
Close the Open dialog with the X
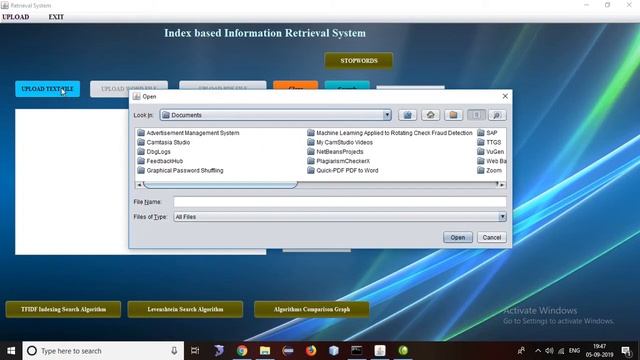click(x=505, y=96)
